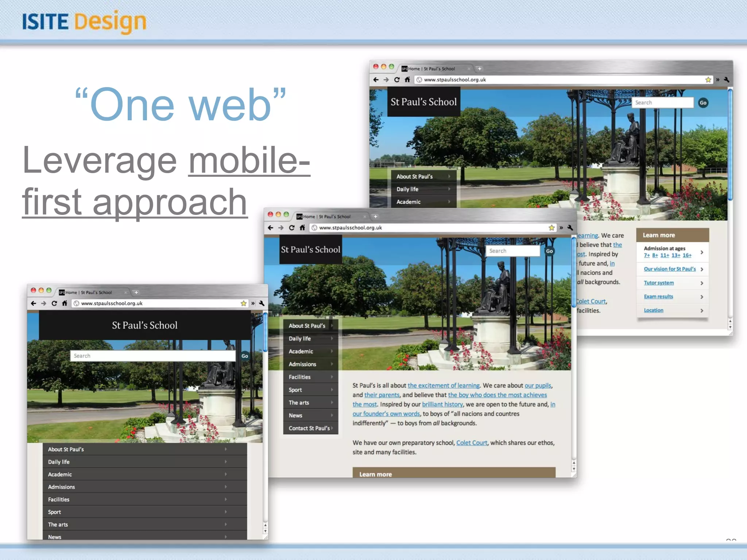Click St Paul's School logo in middle window
This screenshot has width=747, height=560.
[311, 249]
